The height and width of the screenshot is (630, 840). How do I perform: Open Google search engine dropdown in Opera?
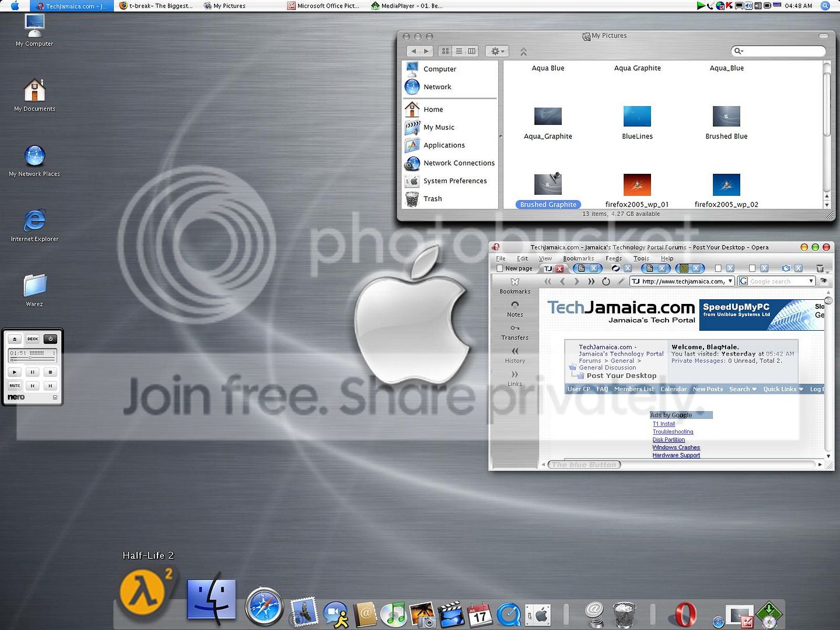point(811,281)
